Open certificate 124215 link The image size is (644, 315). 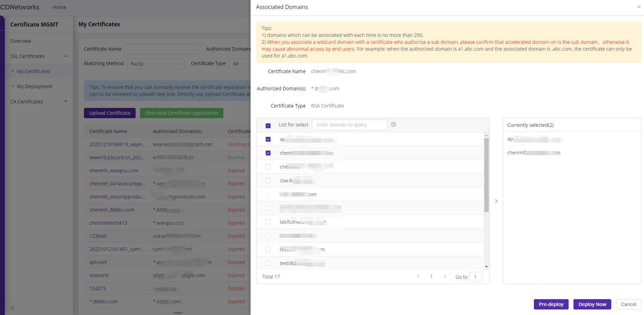98,288
